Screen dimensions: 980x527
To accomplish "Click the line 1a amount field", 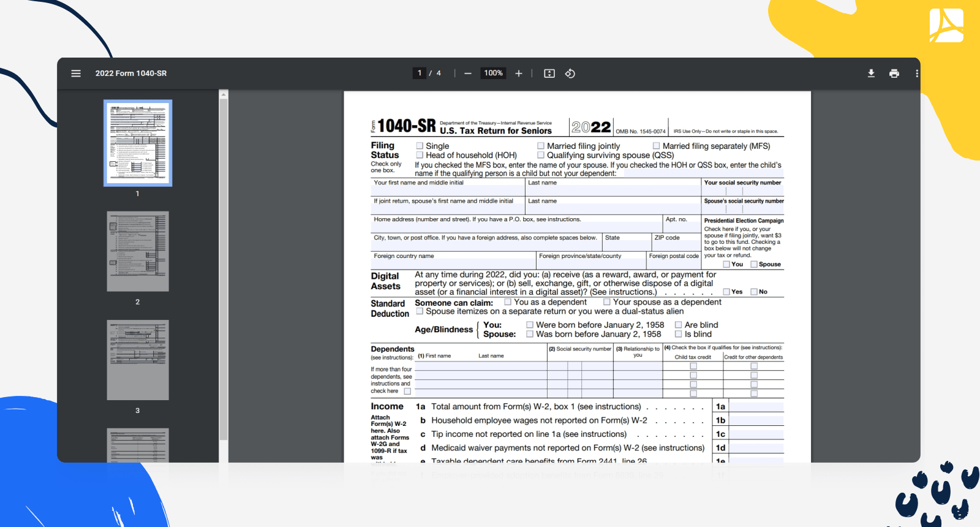I will click(756, 407).
